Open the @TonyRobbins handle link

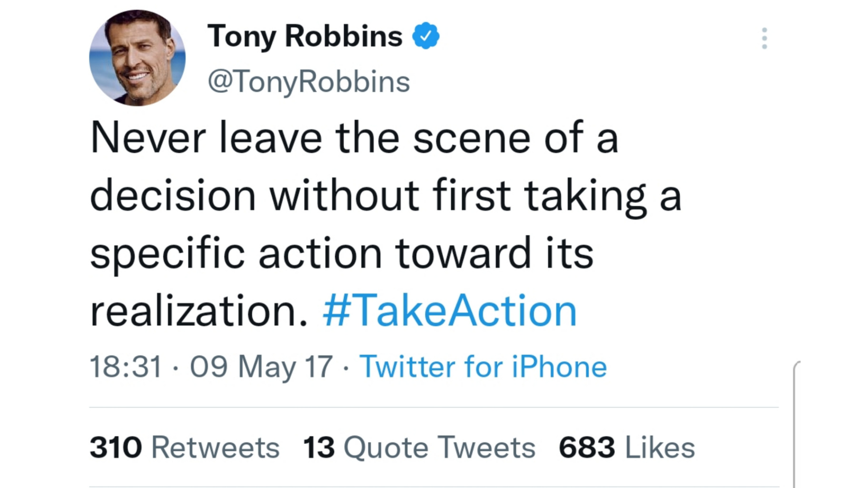pyautogui.click(x=308, y=81)
